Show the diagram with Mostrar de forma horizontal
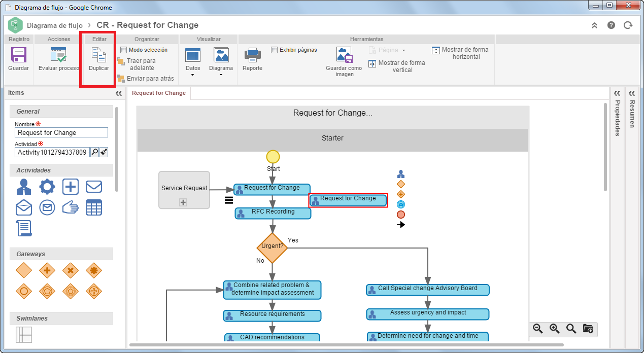 tap(460, 53)
